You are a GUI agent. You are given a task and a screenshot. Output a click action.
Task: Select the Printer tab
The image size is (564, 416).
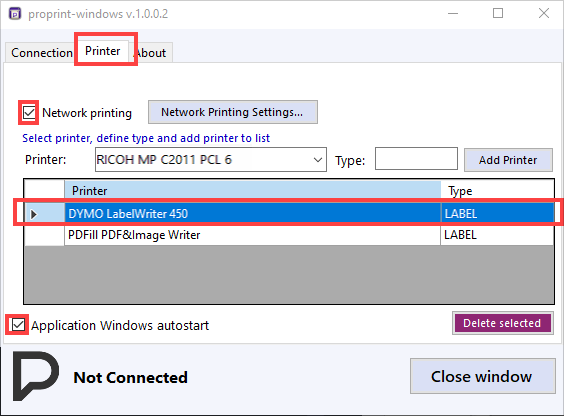(103, 51)
